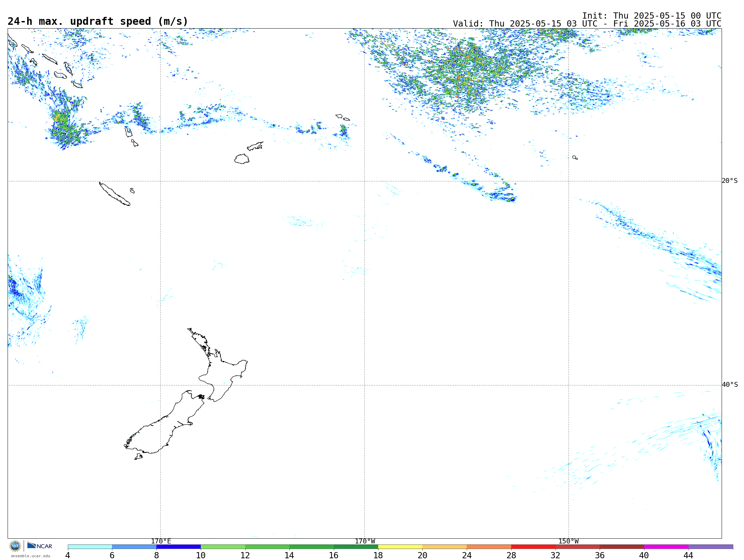The image size is (744, 560).
Task: Click the 20°S latitude label
Action: point(730,181)
